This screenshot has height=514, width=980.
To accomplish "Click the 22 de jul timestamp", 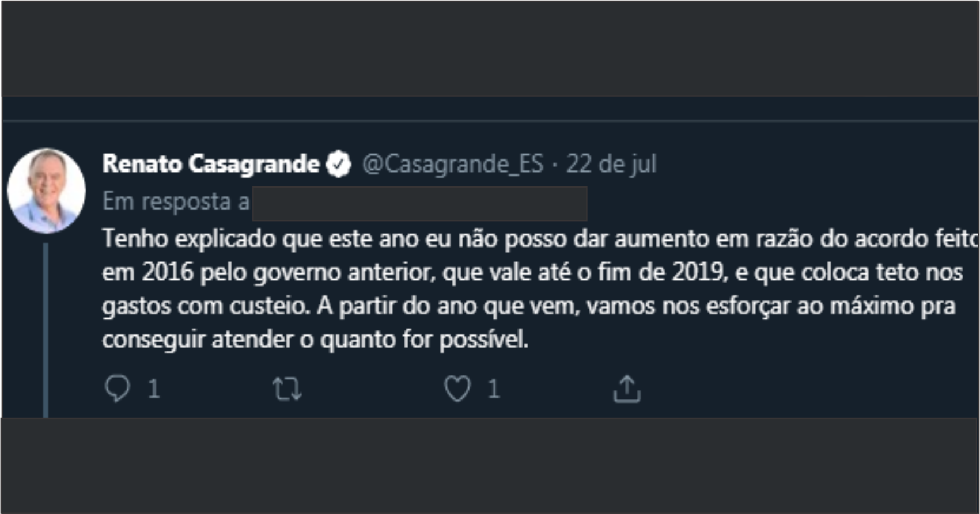I will click(611, 164).
